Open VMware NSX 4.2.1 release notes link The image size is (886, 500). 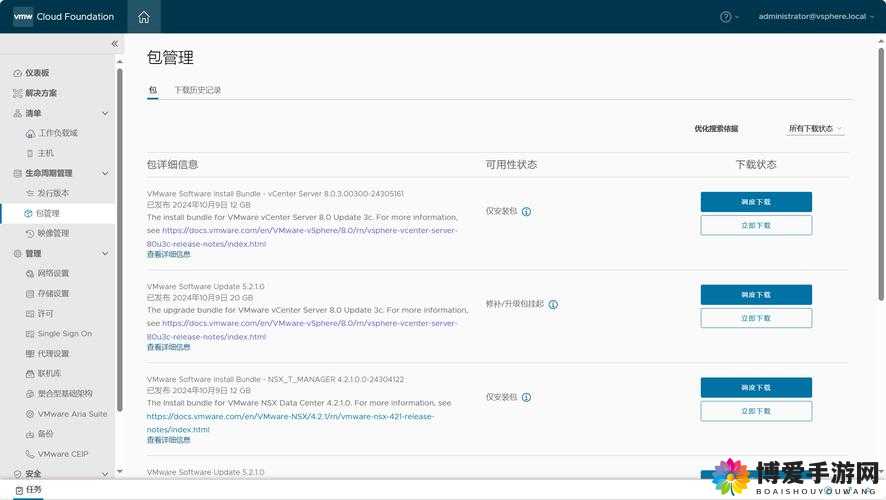[x=290, y=423]
